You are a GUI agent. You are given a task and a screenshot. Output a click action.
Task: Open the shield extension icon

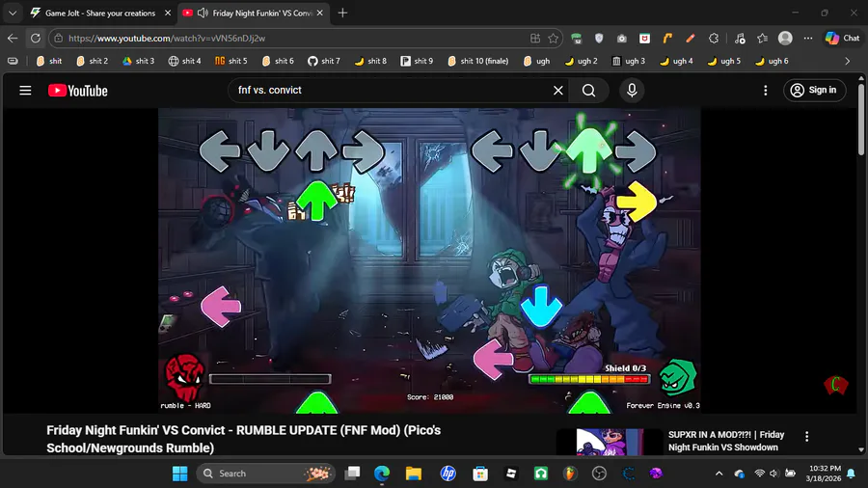(x=599, y=39)
